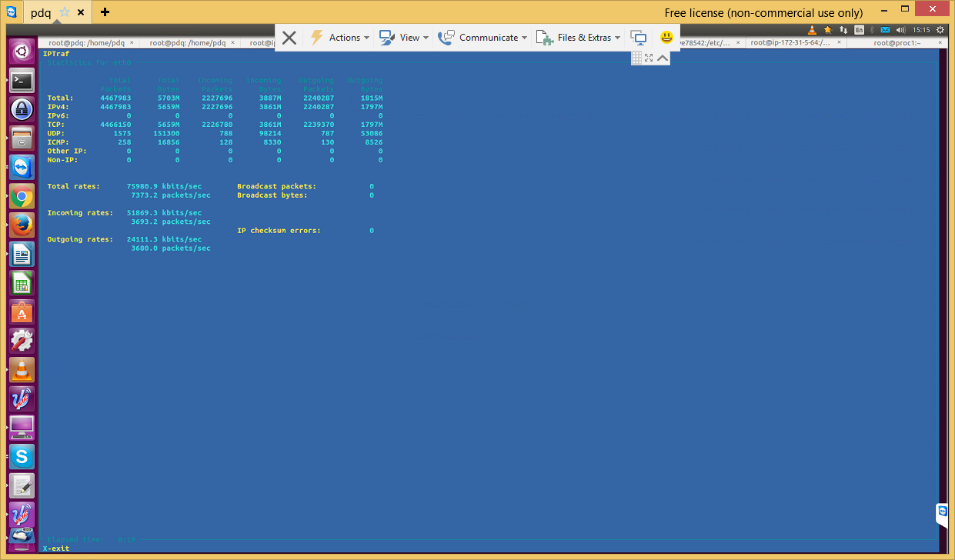
Task: Click the TCP row label
Action: pyautogui.click(x=56, y=125)
